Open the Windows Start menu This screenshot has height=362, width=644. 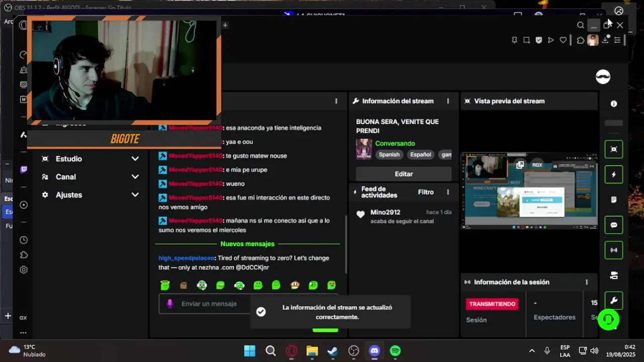[250, 351]
